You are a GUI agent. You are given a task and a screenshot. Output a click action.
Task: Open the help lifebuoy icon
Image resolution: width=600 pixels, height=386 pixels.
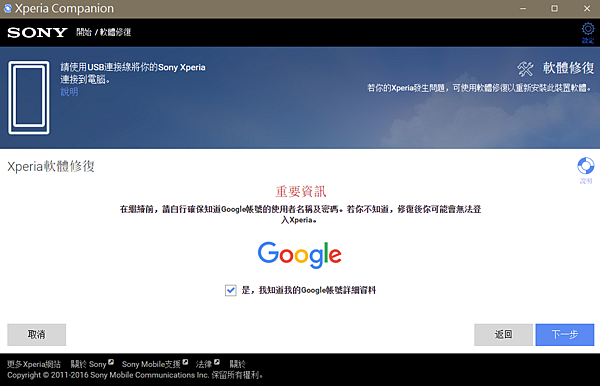pos(585,166)
